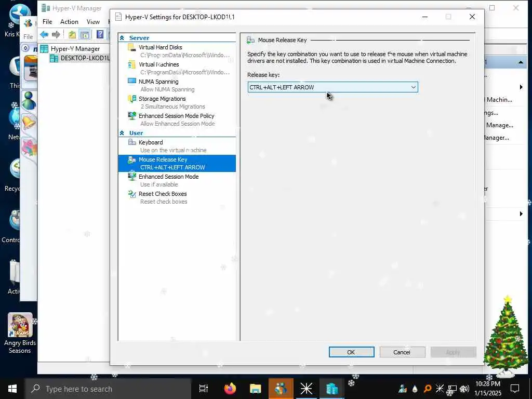Image resolution: width=532 pixels, height=399 pixels.
Task: Open View menu in Hyper-V Manager
Action: click(x=93, y=22)
